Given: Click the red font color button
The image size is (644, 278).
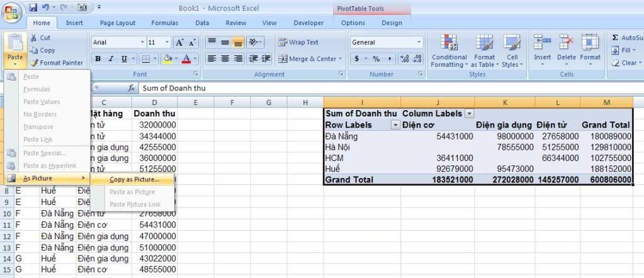Looking at the screenshot, I should (x=186, y=59).
